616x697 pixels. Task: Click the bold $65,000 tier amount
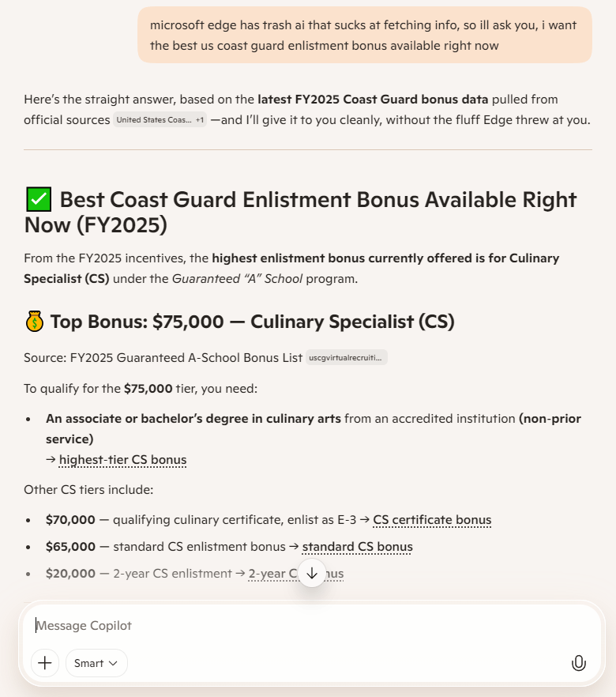click(70, 547)
